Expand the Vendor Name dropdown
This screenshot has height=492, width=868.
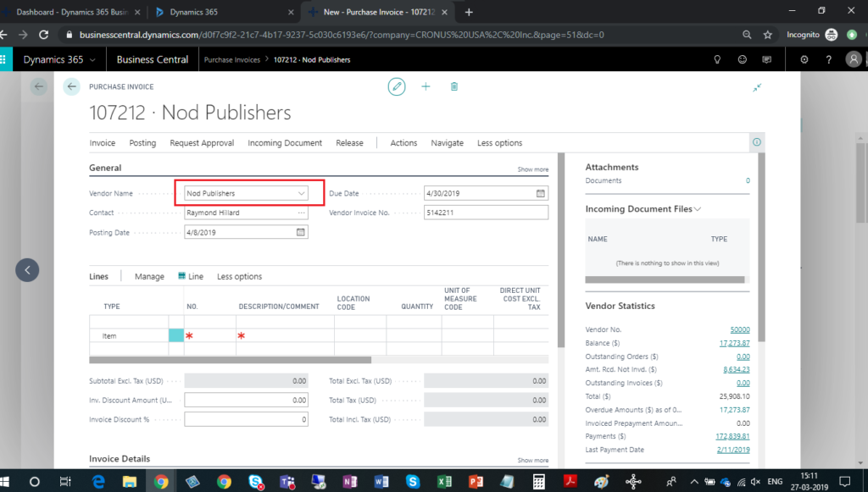301,193
